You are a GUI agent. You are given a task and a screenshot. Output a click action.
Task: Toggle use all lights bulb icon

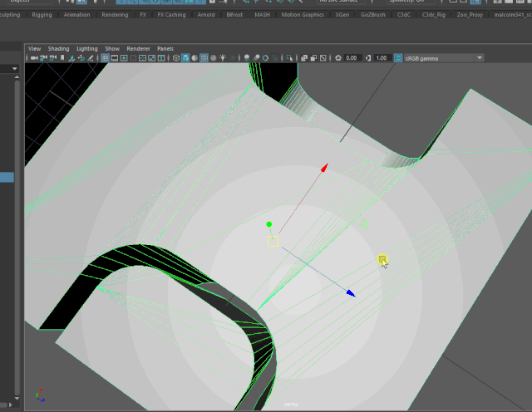[223, 58]
